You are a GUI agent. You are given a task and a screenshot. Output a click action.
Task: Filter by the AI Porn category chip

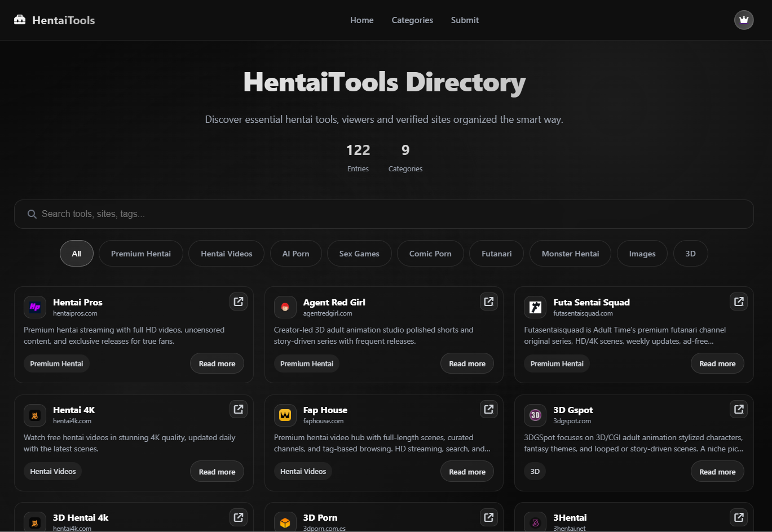pos(295,254)
